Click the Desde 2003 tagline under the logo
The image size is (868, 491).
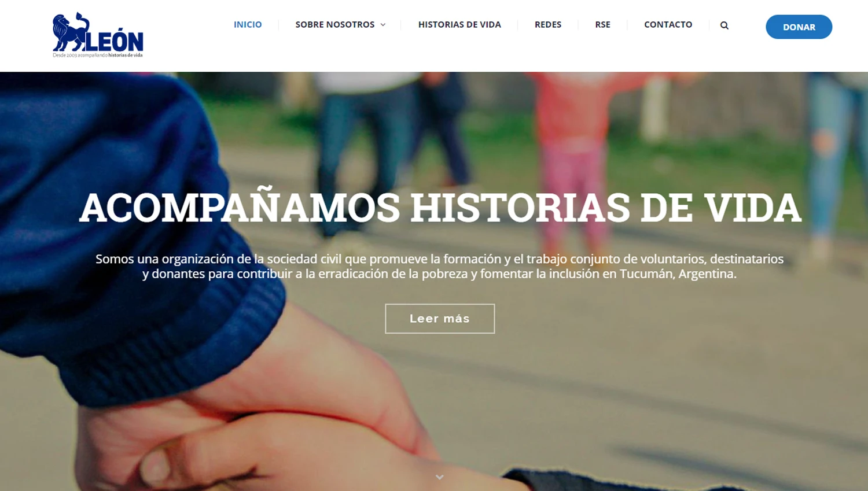[97, 55]
